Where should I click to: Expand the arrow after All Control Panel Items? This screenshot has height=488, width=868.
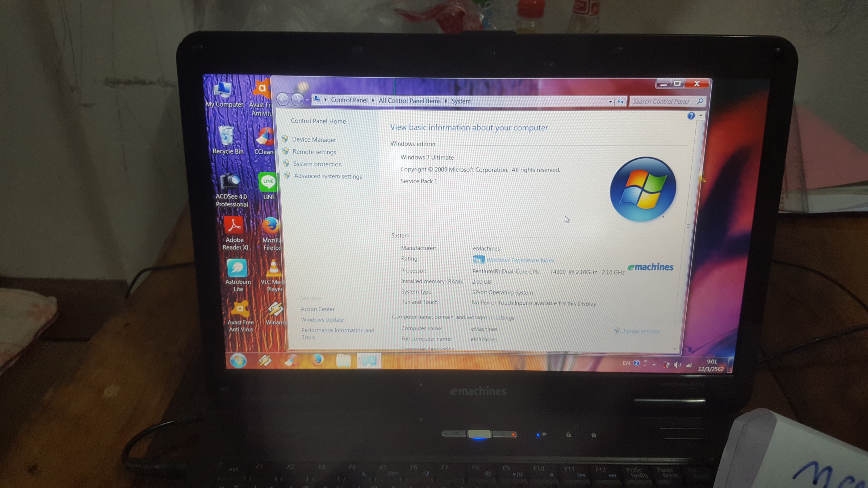click(x=446, y=101)
